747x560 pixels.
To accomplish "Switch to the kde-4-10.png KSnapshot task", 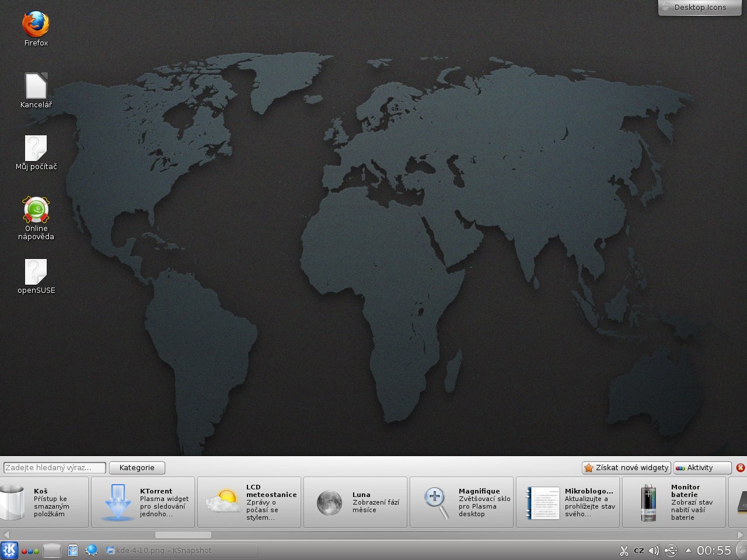I will 180,550.
